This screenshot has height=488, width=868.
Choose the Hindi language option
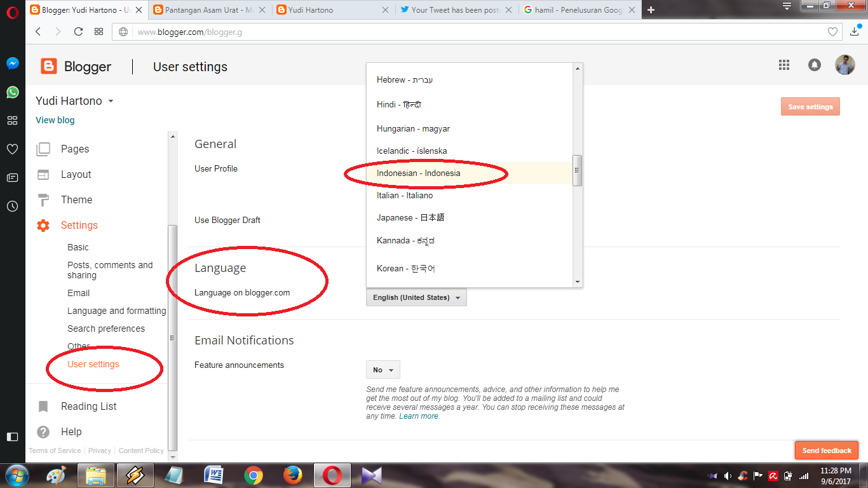coord(470,104)
